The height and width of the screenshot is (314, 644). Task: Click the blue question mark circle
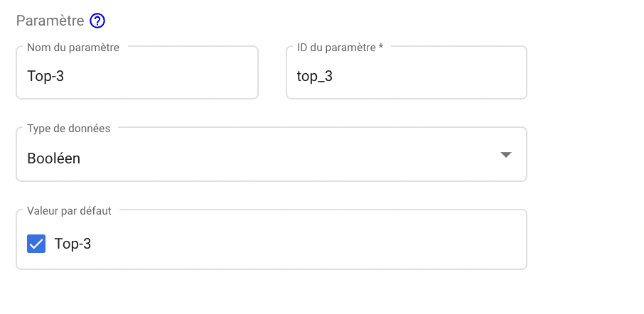(97, 21)
